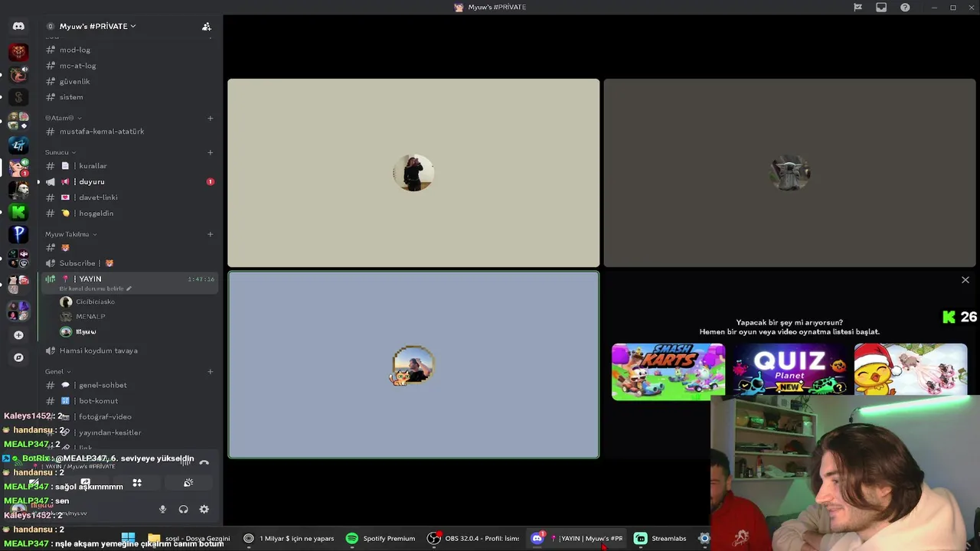This screenshot has width=980, height=551.
Task: Open the Dosya Gezgini folder taskbar item
Action: tap(188, 539)
